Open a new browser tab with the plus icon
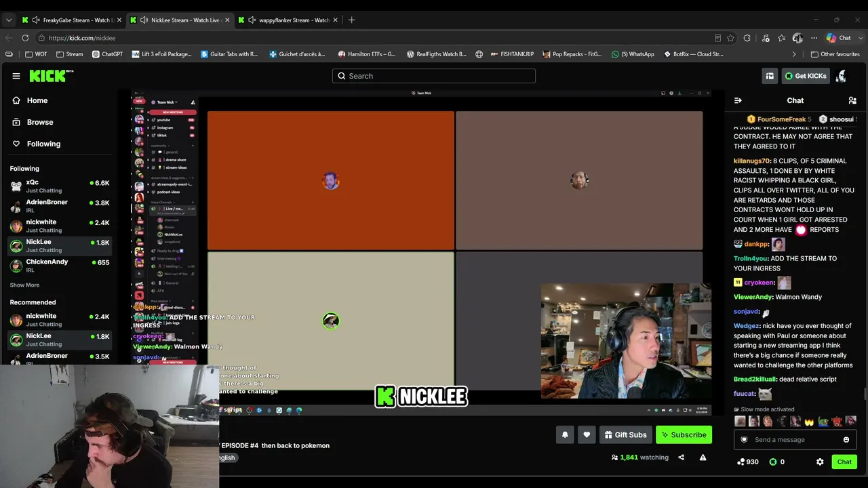 pyautogui.click(x=351, y=20)
